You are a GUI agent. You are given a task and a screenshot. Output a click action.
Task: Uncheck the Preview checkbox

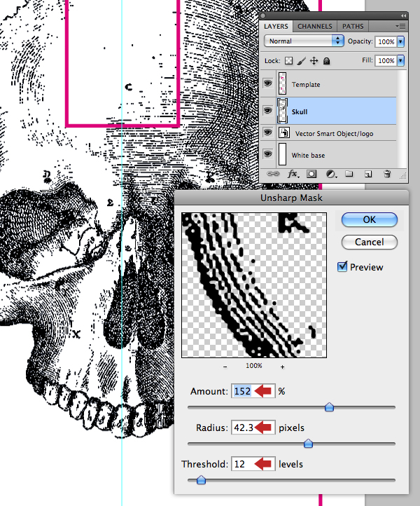point(342,267)
